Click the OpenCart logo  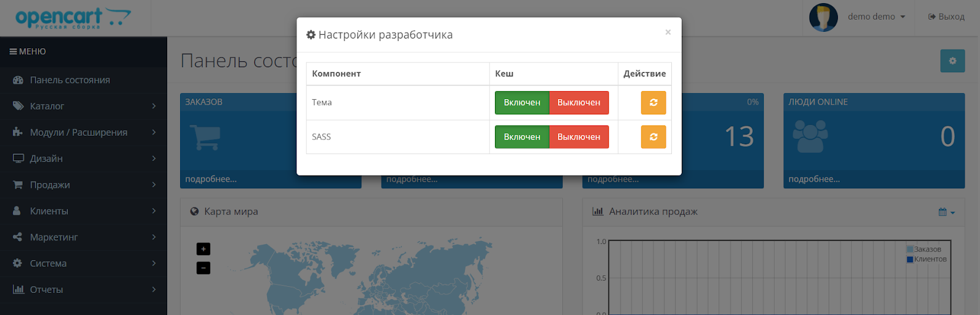[x=72, y=18]
